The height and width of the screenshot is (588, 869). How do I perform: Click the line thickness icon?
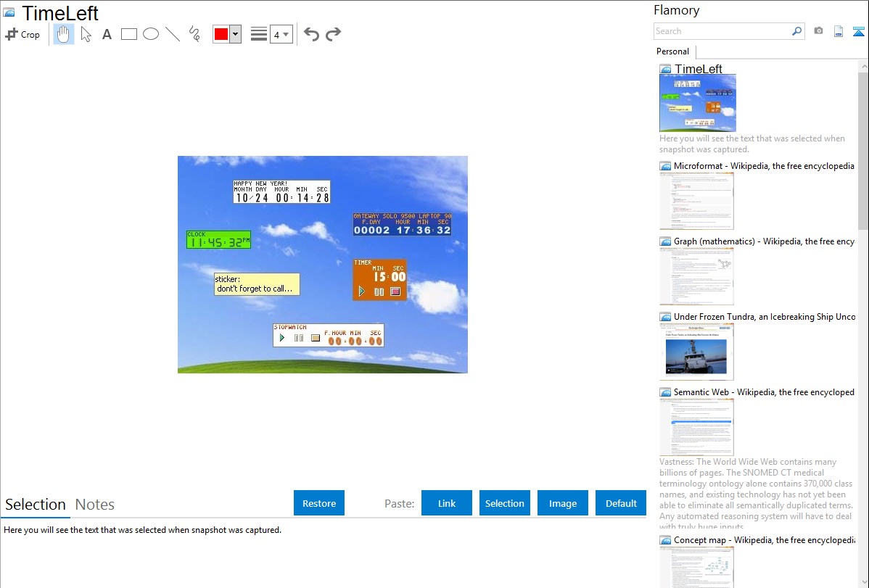coord(259,34)
